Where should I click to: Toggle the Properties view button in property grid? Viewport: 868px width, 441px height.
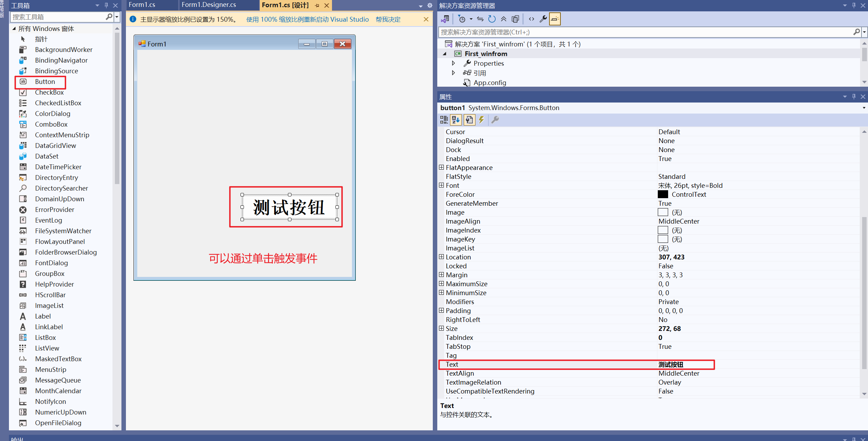(469, 120)
